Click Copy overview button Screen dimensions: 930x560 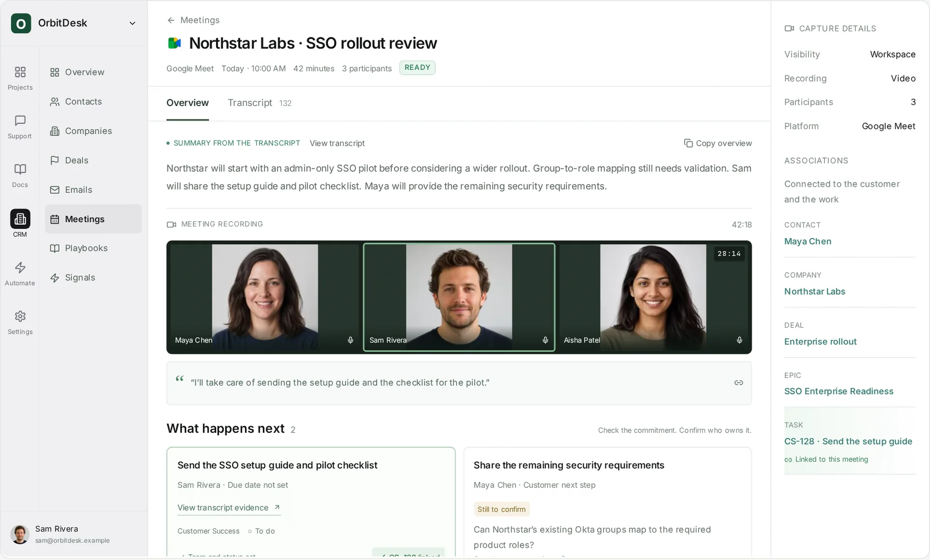[x=718, y=143]
